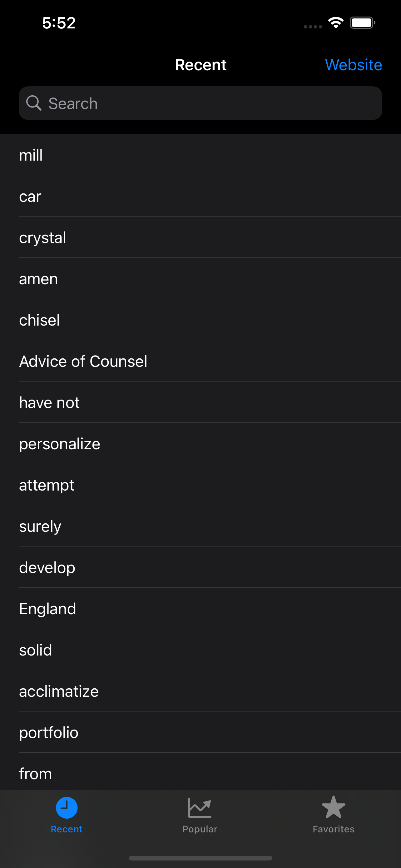Tap the battery status icon

pyautogui.click(x=362, y=23)
